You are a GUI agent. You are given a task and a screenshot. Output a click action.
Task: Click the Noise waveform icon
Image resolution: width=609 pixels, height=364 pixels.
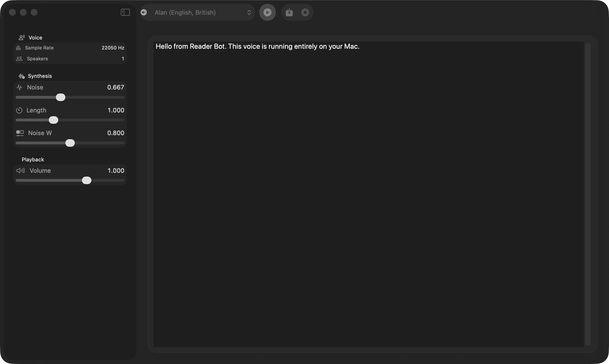click(20, 87)
